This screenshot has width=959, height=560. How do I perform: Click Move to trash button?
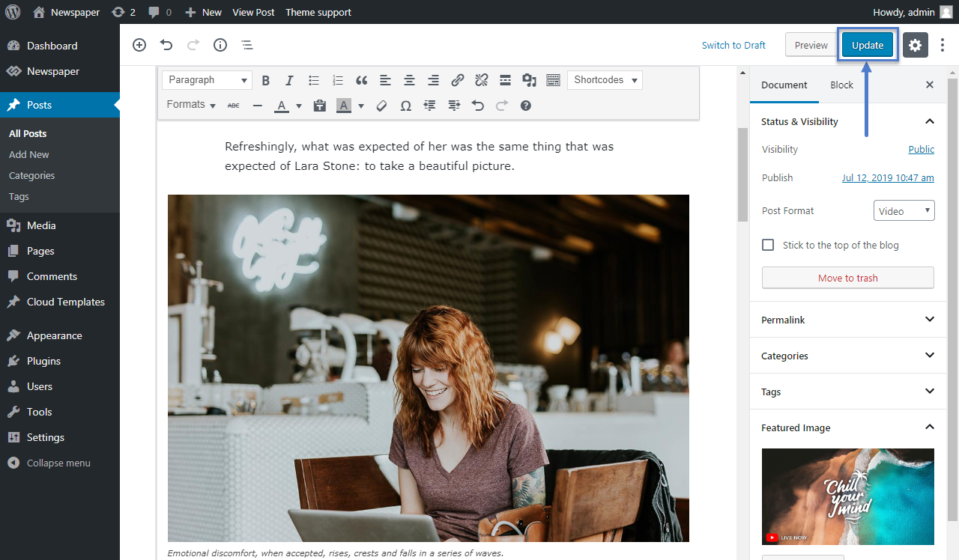tap(848, 278)
